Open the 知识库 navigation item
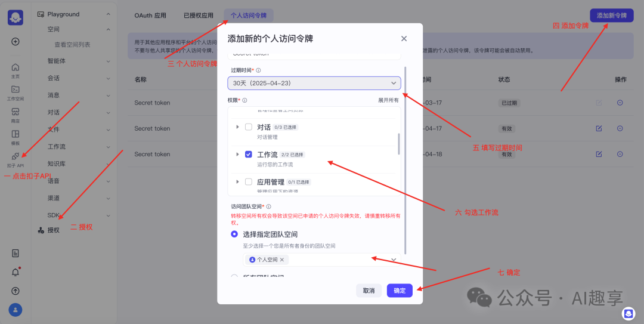The width and height of the screenshot is (644, 324). (x=57, y=163)
